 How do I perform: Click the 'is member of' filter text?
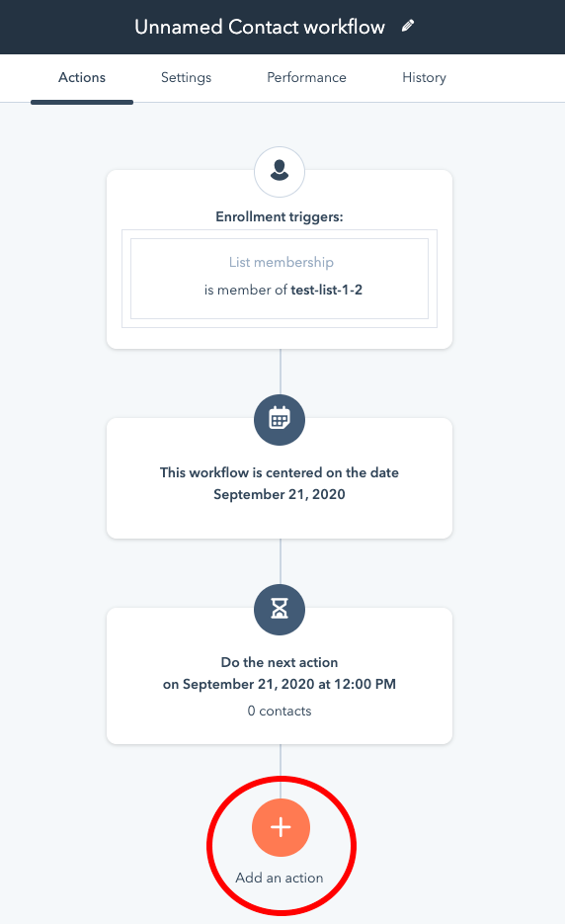click(x=246, y=290)
